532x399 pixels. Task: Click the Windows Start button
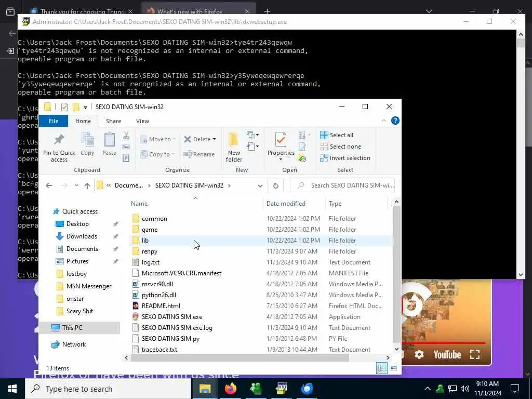coord(12,389)
